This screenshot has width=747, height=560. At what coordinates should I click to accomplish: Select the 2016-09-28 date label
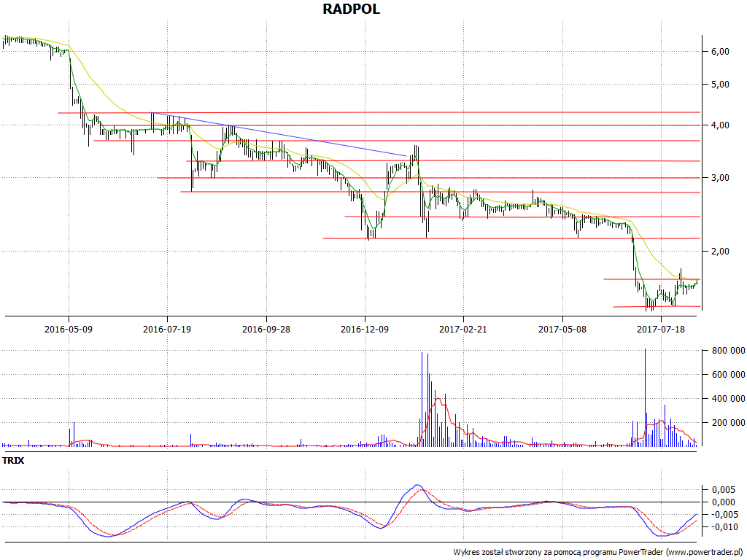coord(266,329)
